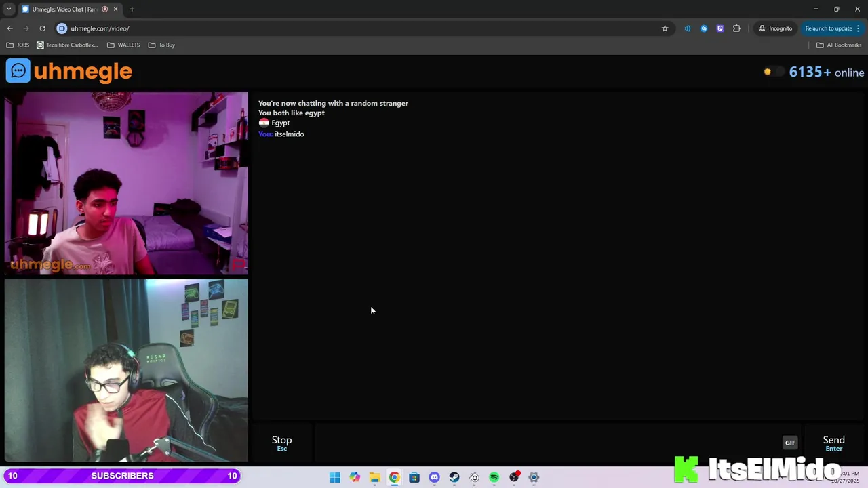Open the GIF picker
The height and width of the screenshot is (488, 868).
(x=790, y=443)
